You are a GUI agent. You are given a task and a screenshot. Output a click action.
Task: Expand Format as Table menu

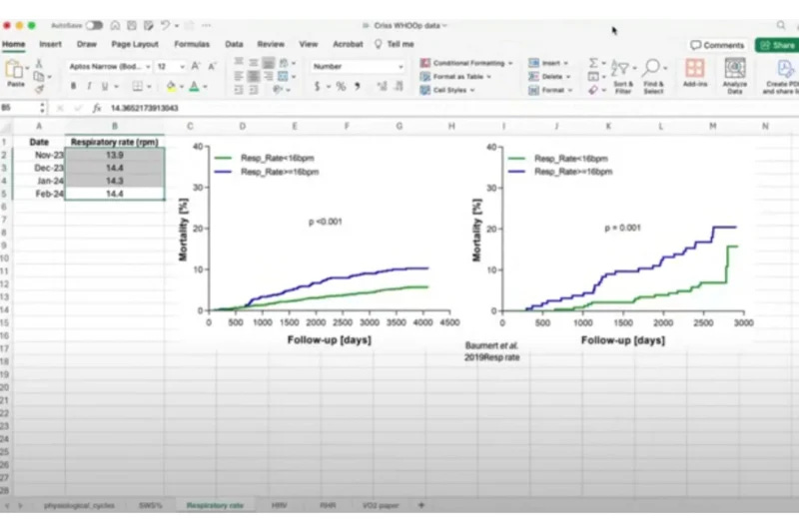coord(455,77)
